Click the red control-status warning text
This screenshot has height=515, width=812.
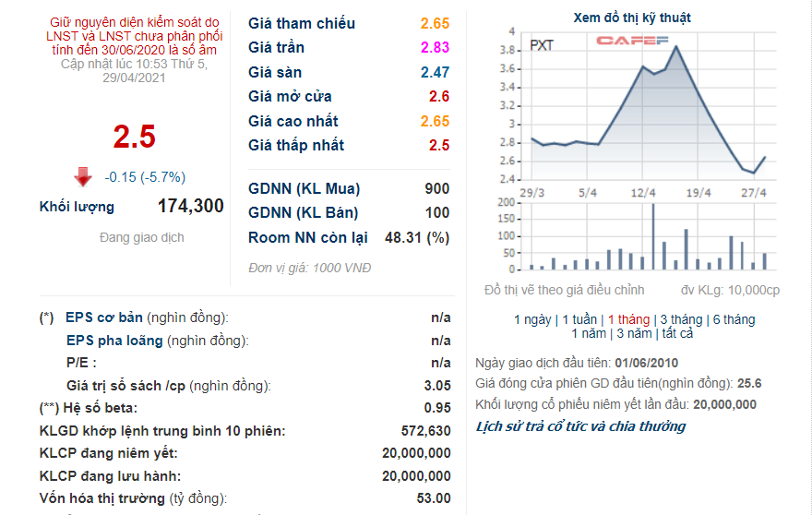134,36
